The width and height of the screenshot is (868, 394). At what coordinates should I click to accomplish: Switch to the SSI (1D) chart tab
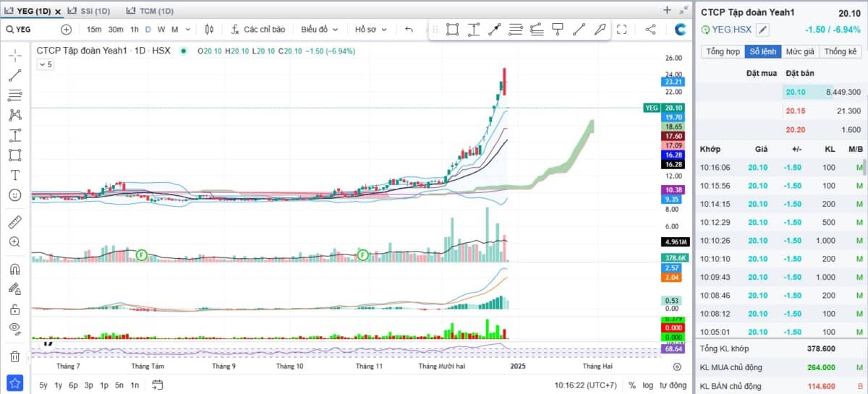click(93, 11)
